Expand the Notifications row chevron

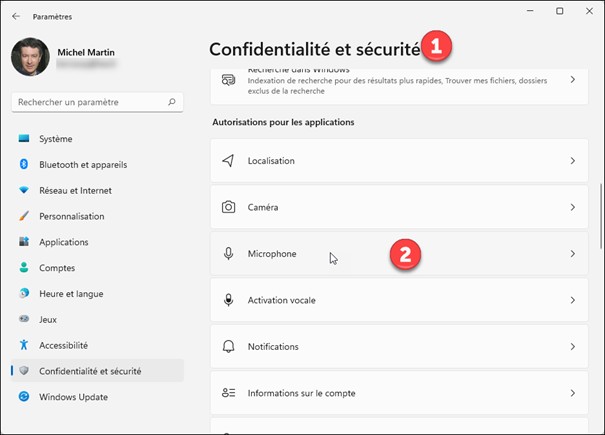point(573,347)
